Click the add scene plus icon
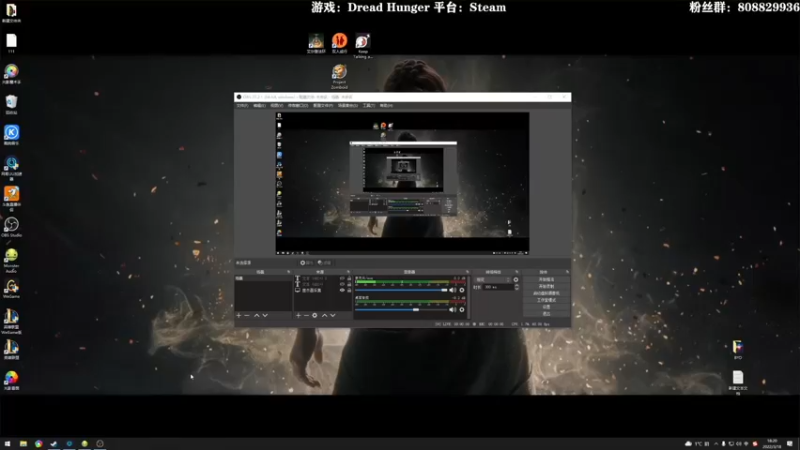The height and width of the screenshot is (450, 800). click(x=239, y=316)
